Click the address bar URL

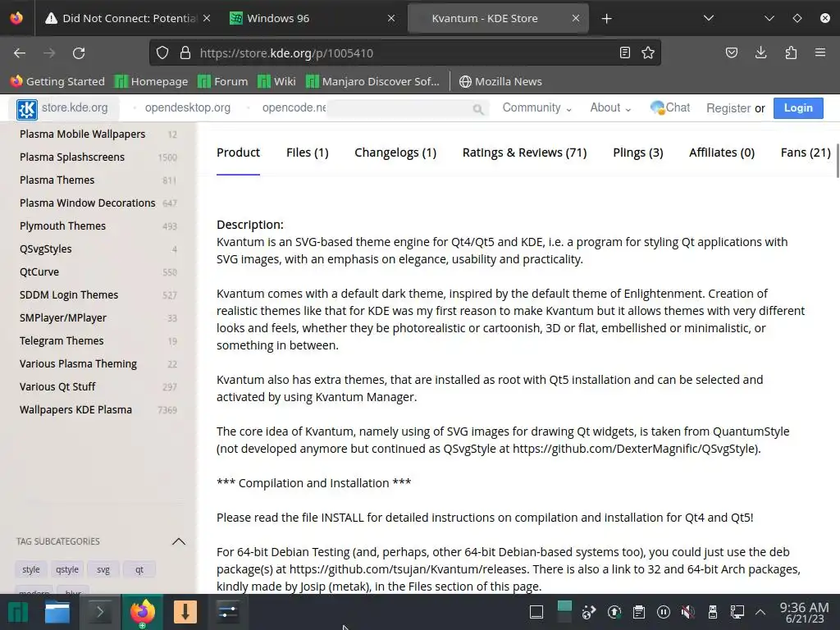(286, 53)
